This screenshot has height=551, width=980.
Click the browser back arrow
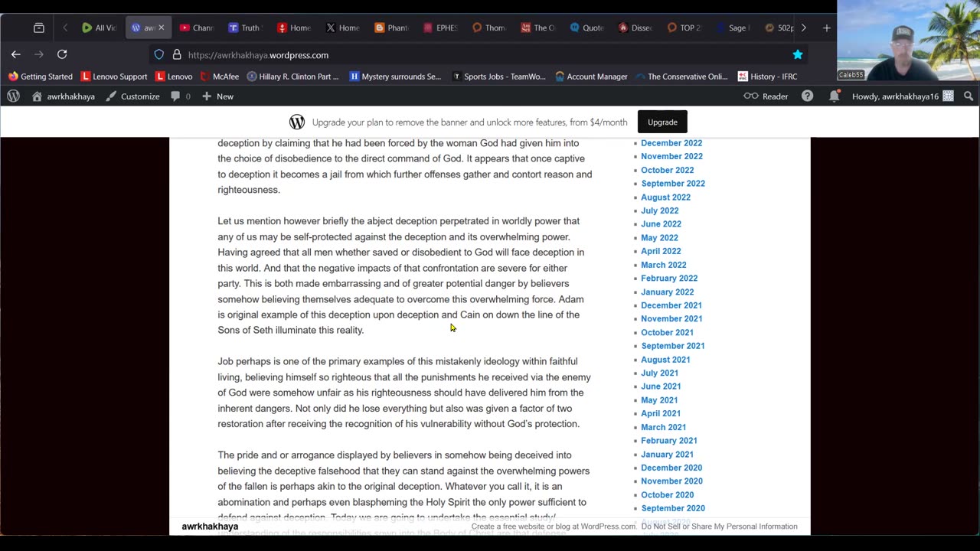coord(15,54)
